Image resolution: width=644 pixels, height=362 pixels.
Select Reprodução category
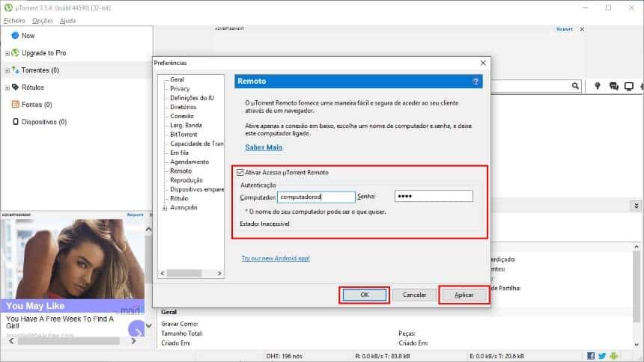(x=186, y=180)
